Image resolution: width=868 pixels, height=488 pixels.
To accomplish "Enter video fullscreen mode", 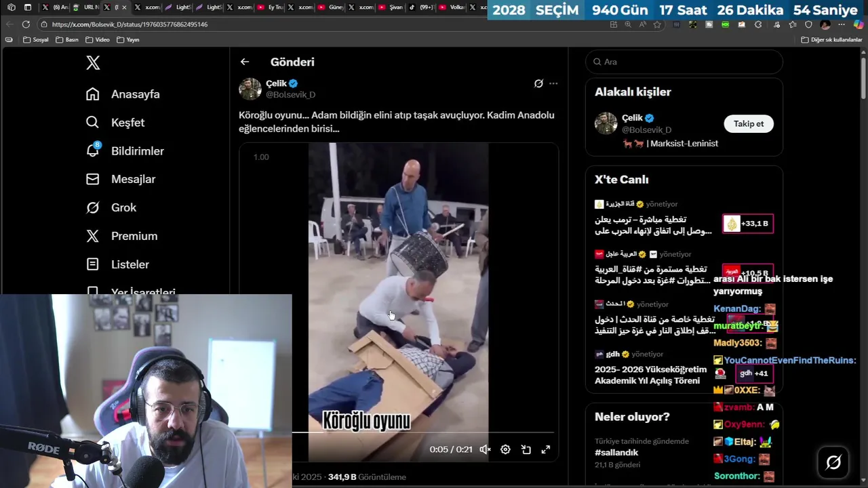I will 545,449.
